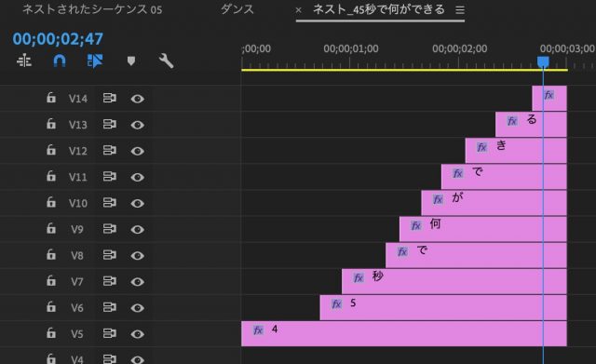Viewport: 596px width, 364px height.
Task: Close the ネスト_45秒で何ができる tab
Action: click(x=298, y=10)
